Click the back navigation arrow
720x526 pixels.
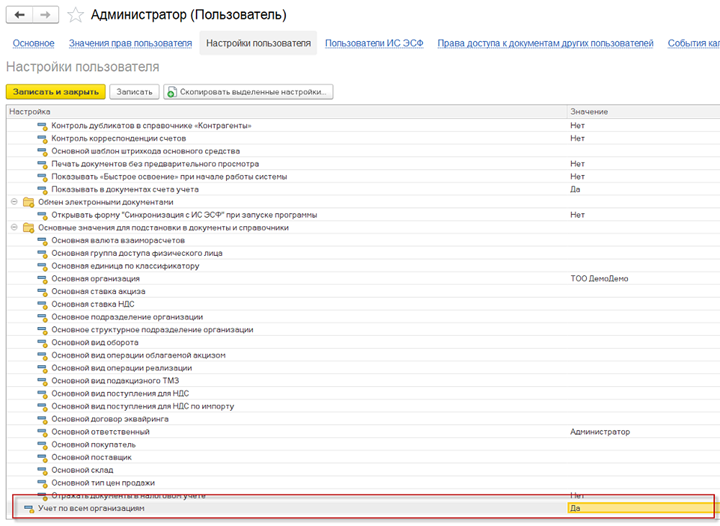tap(19, 15)
